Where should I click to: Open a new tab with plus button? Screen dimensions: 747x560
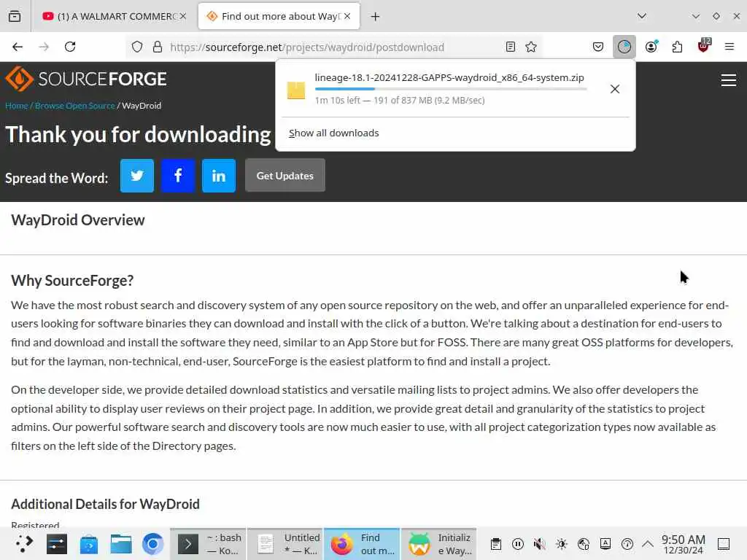[376, 17]
